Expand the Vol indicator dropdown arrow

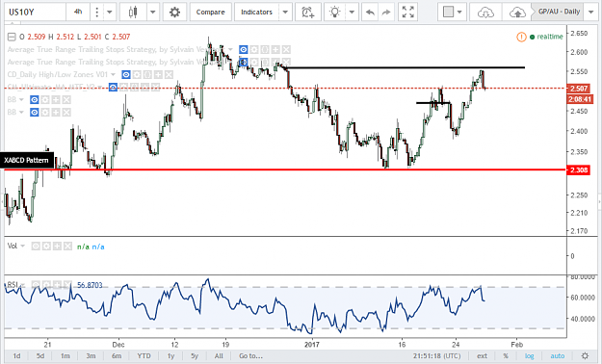23,247
